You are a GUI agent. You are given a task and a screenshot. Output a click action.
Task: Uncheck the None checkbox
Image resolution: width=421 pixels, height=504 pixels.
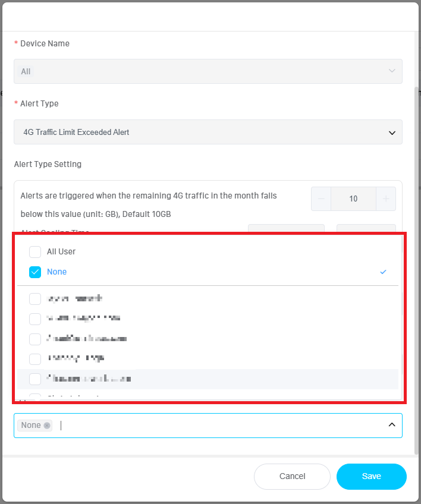click(x=35, y=272)
